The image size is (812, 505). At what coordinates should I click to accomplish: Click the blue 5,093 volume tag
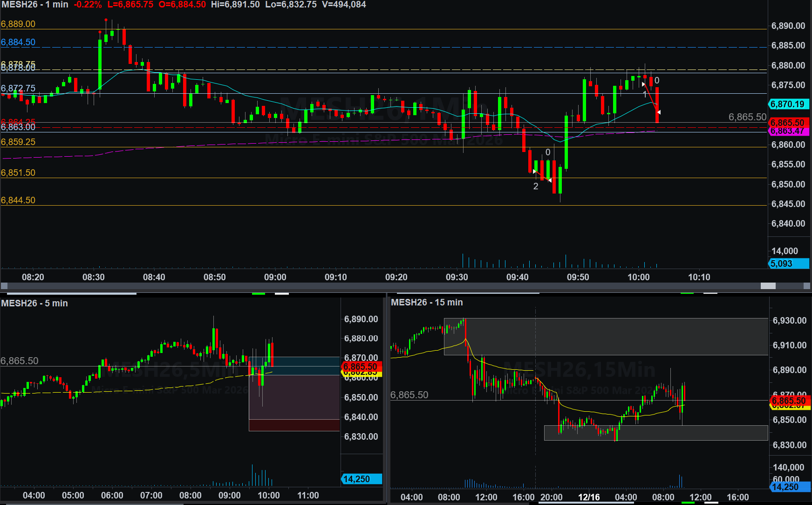click(789, 263)
